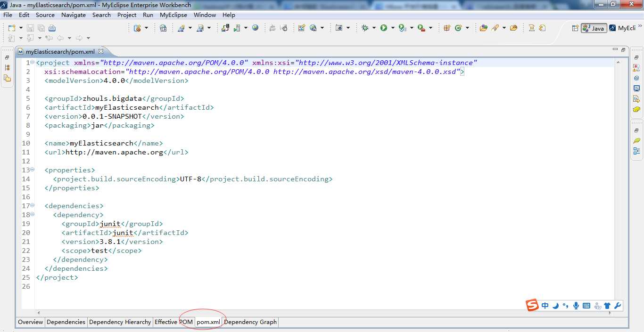Collapse the dependencies element at line 17
644x332 pixels.
tap(32, 205)
